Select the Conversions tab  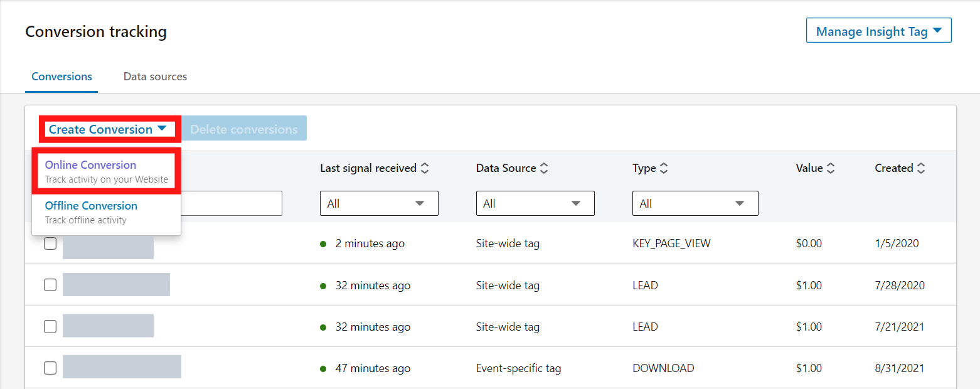point(61,77)
